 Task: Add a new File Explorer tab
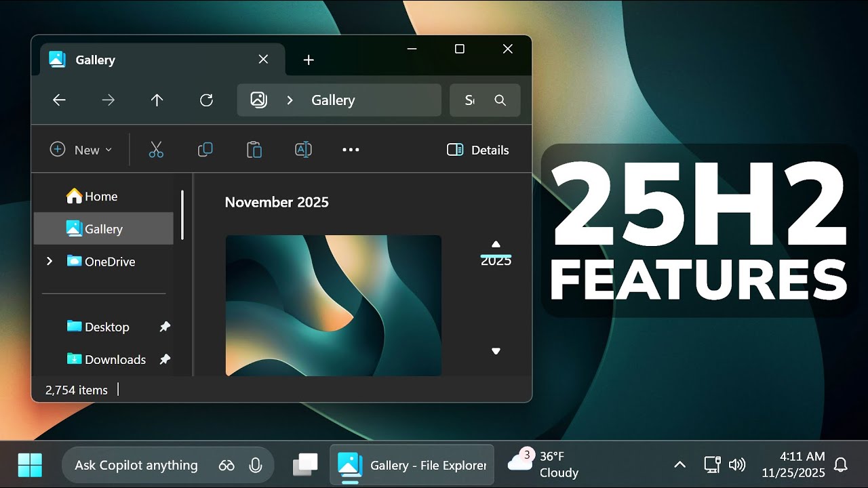pos(309,60)
